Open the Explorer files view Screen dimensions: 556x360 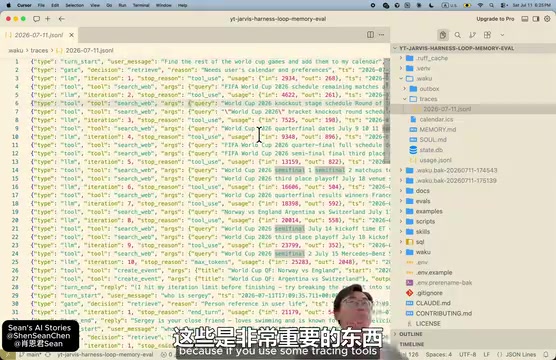click(x=443, y=35)
